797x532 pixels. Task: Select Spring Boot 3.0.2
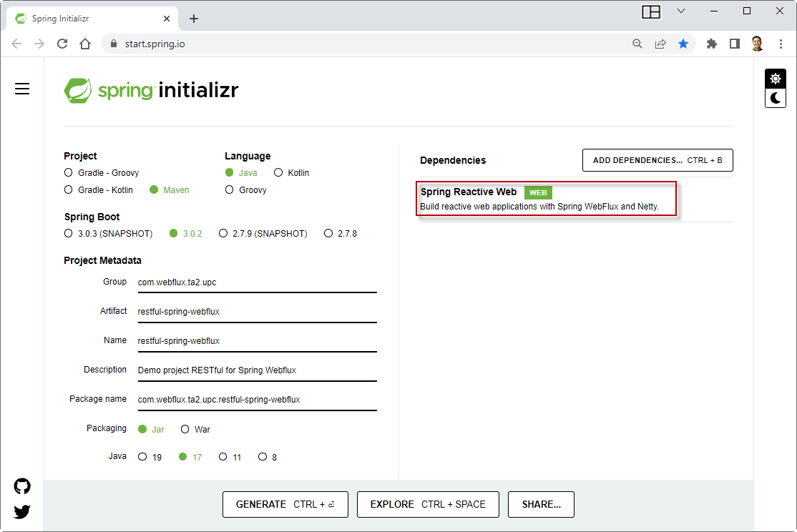point(185,233)
